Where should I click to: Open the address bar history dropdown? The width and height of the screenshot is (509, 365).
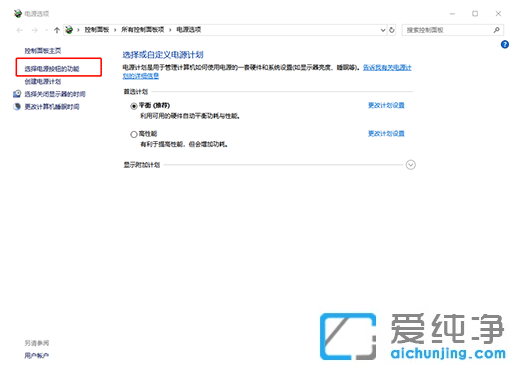[383, 30]
